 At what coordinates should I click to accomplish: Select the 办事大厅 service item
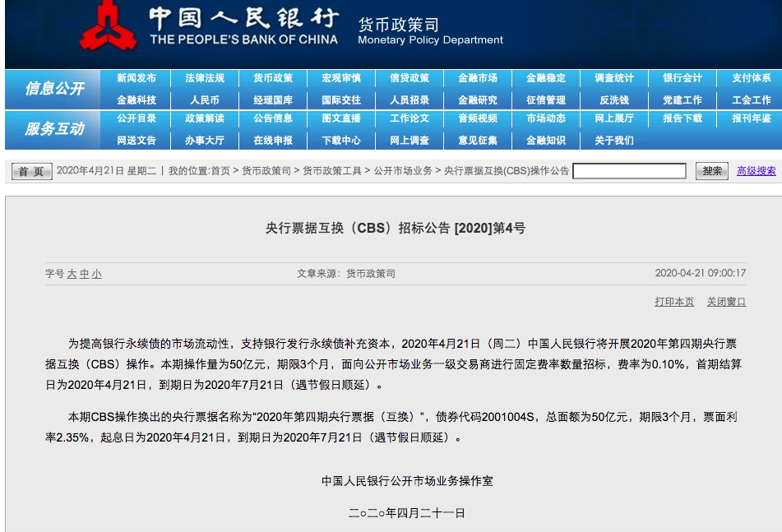click(205, 141)
